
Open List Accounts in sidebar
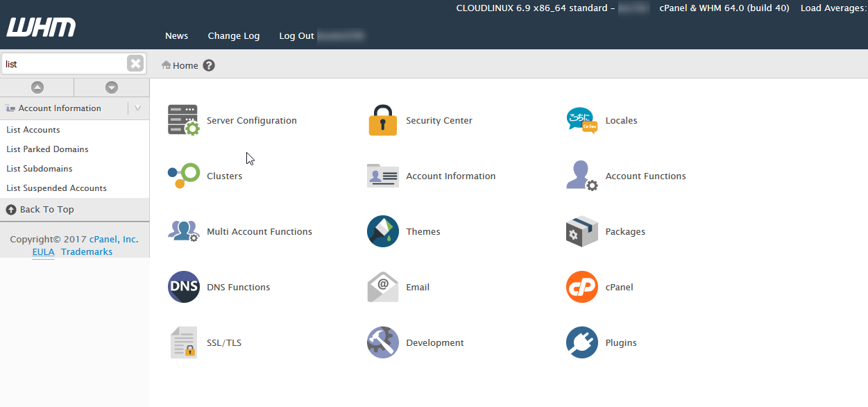click(33, 130)
